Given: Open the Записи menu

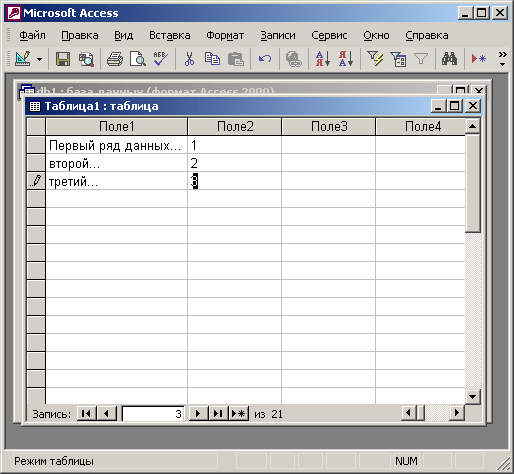Looking at the screenshot, I should [x=278, y=35].
